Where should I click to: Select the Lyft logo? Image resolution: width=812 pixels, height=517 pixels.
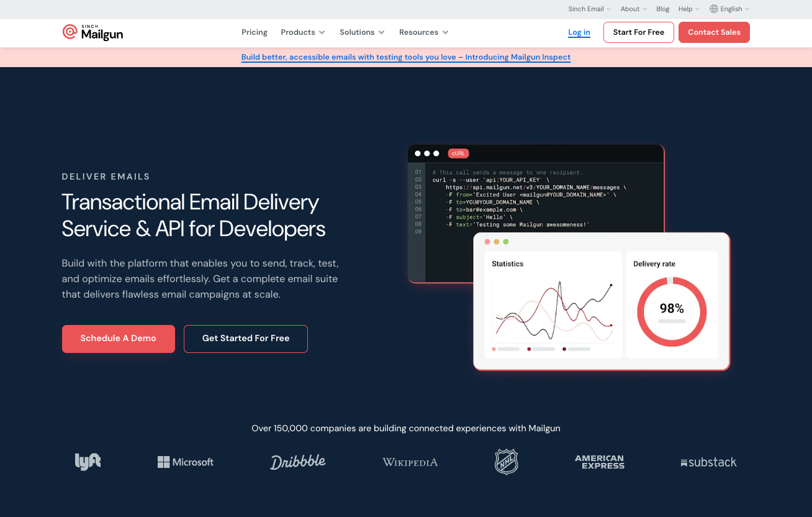pyautogui.click(x=88, y=461)
